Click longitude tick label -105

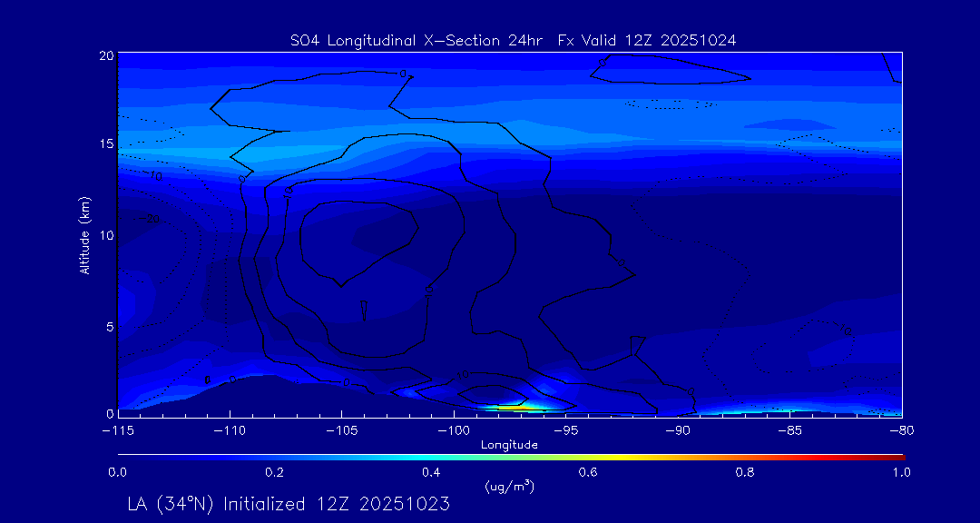click(342, 431)
